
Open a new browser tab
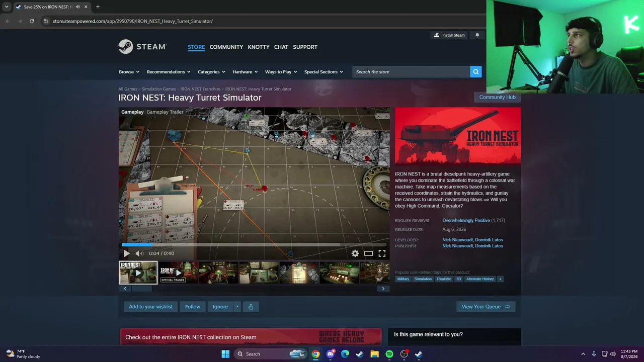(x=98, y=7)
